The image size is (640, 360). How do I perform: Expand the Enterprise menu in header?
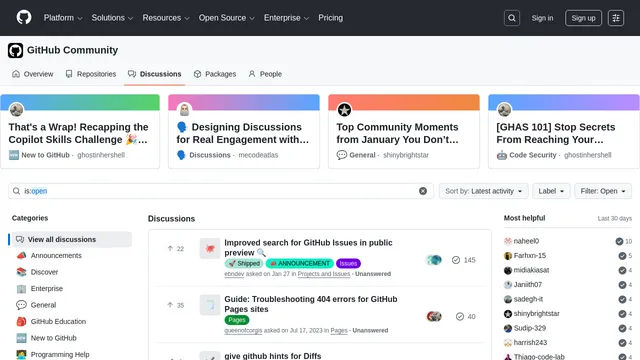pos(286,18)
